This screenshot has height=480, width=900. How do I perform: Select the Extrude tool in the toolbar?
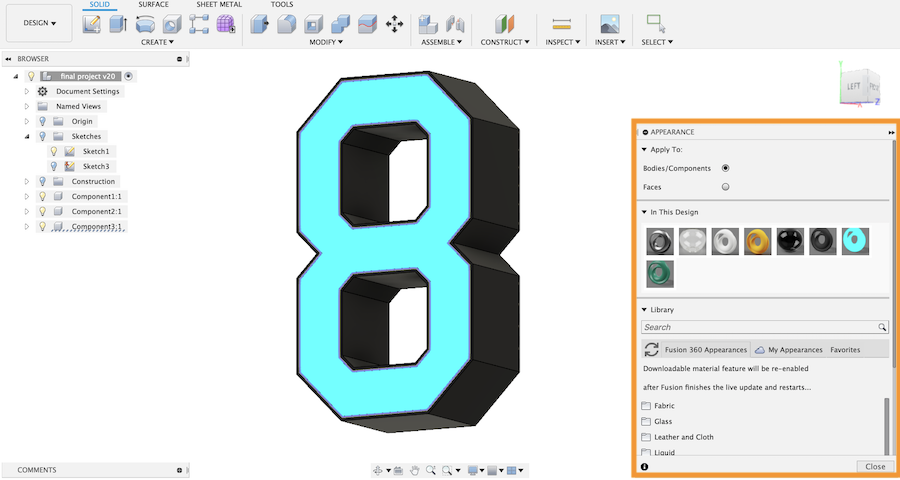click(118, 24)
